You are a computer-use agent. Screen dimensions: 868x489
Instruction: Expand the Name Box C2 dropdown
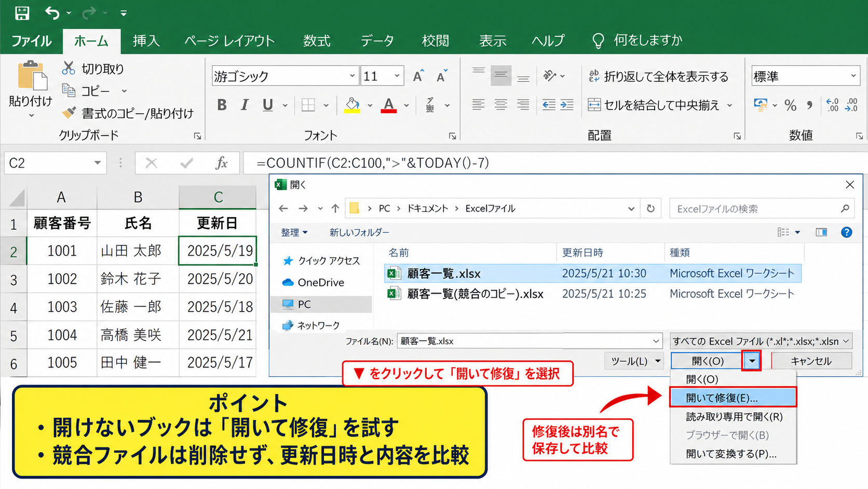98,163
